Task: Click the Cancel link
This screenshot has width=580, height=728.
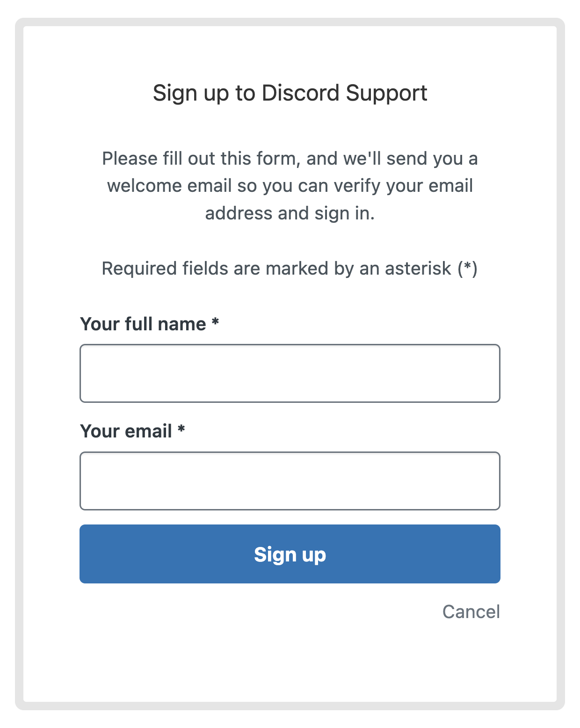Action: [x=471, y=612]
